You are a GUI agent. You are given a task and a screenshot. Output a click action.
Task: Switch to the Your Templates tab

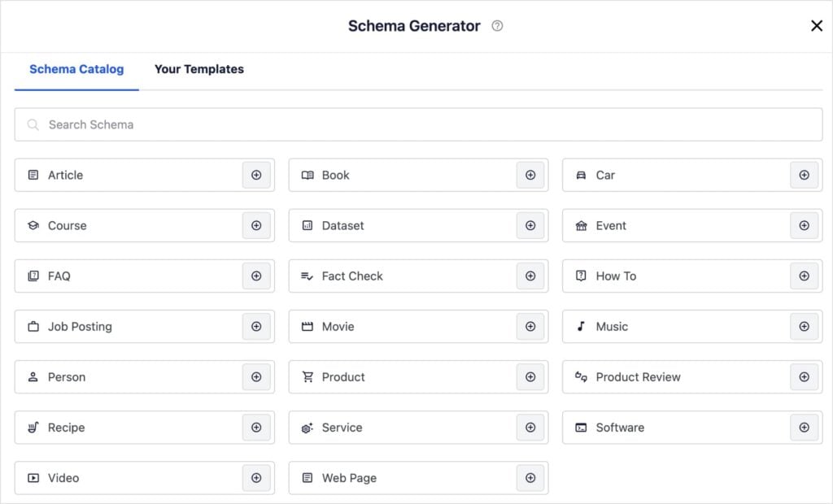pyautogui.click(x=198, y=69)
